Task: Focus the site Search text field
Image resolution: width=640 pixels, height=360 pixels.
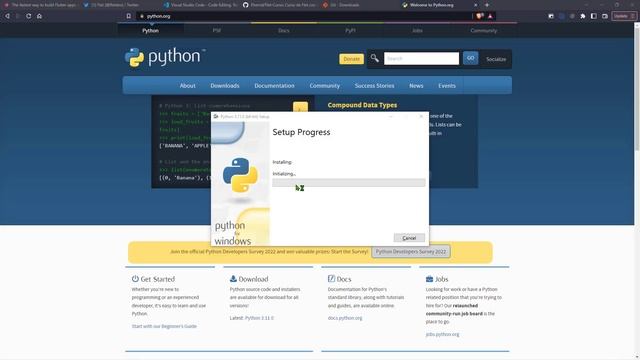Action: pyautogui.click(x=421, y=58)
